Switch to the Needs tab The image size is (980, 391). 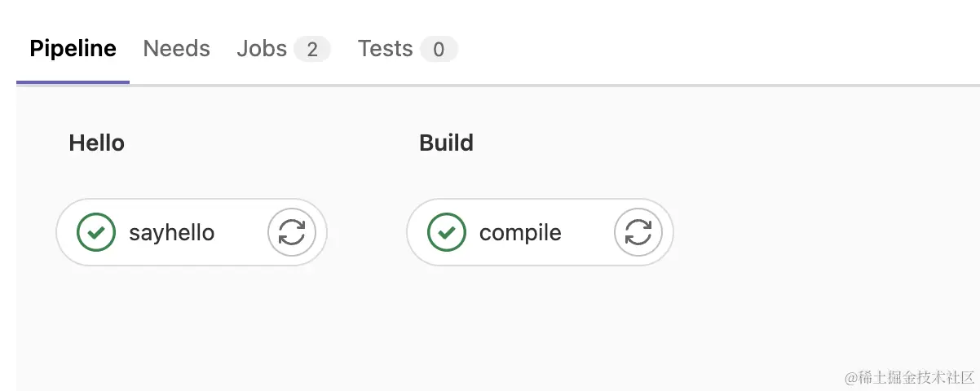[x=176, y=49]
